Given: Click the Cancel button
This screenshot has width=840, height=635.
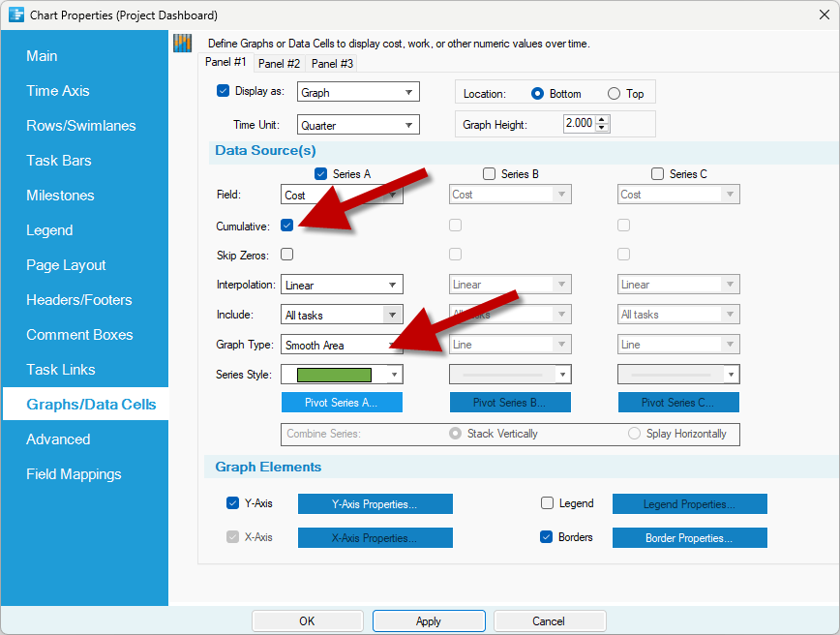Looking at the screenshot, I should pyautogui.click(x=549, y=621).
